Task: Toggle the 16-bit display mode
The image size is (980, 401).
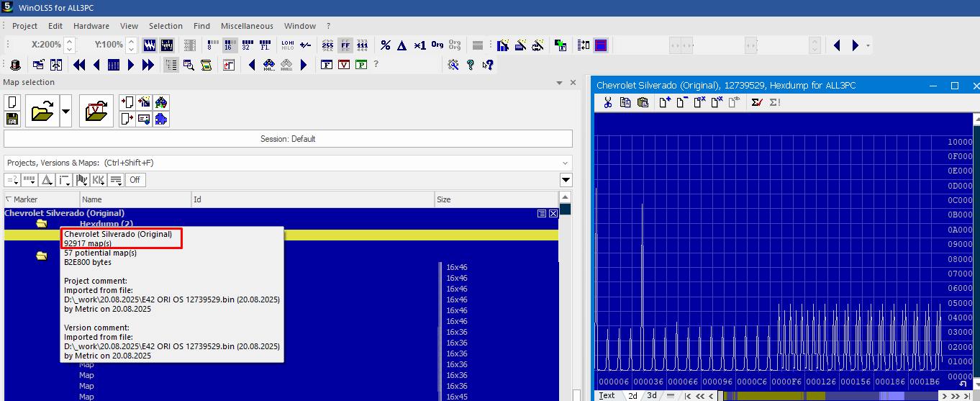Action: pyautogui.click(x=230, y=45)
